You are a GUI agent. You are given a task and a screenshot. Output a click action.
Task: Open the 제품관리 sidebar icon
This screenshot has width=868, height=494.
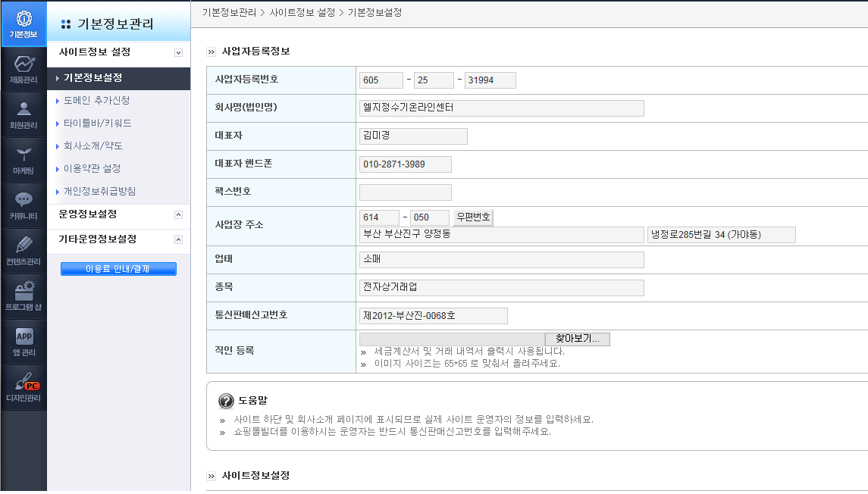click(x=24, y=70)
